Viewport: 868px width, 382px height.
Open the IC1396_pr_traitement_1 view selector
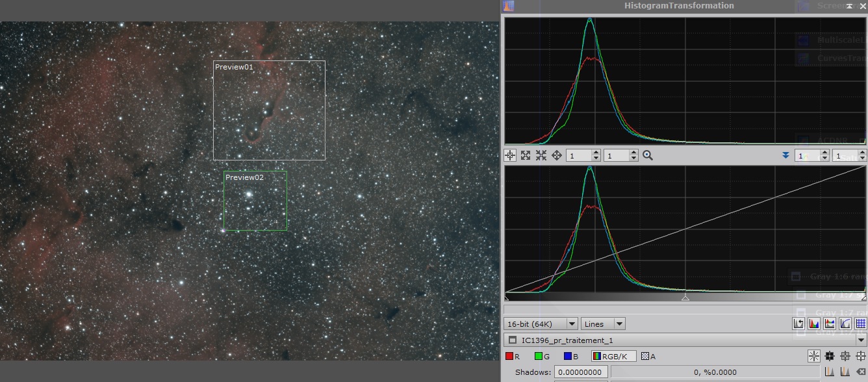pyautogui.click(x=685, y=340)
